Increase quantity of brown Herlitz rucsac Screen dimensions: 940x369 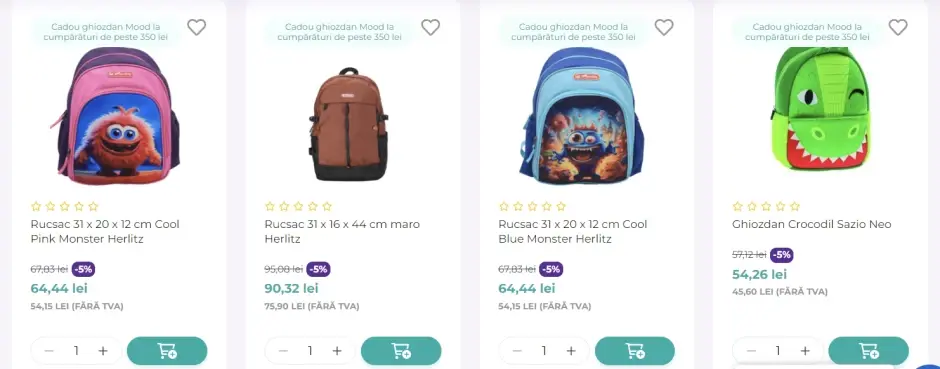click(337, 351)
